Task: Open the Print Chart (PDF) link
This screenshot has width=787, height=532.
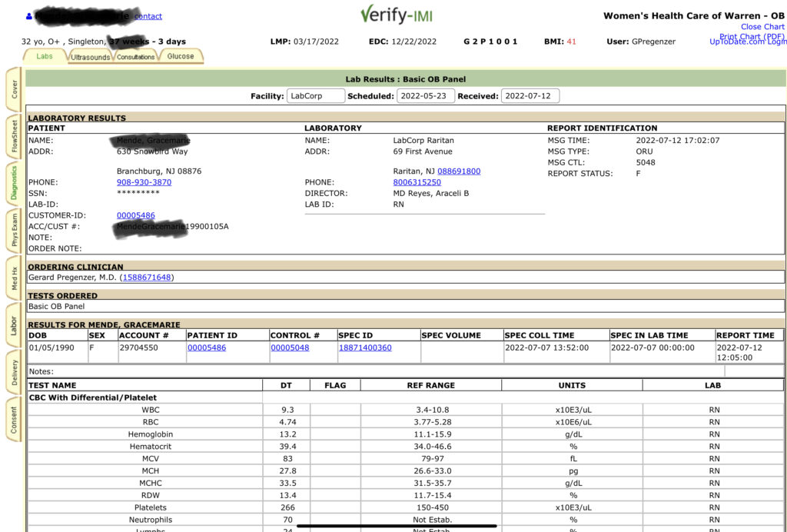Action: click(752, 37)
